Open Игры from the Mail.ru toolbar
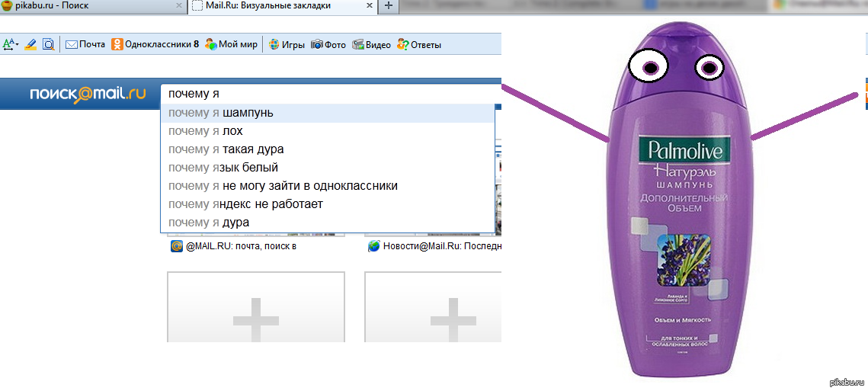Viewport: 868px width, 391px height. (287, 44)
